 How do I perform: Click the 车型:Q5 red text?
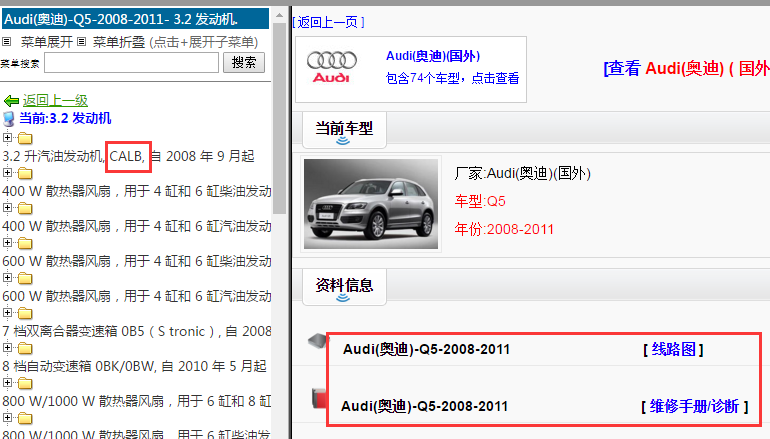point(480,201)
